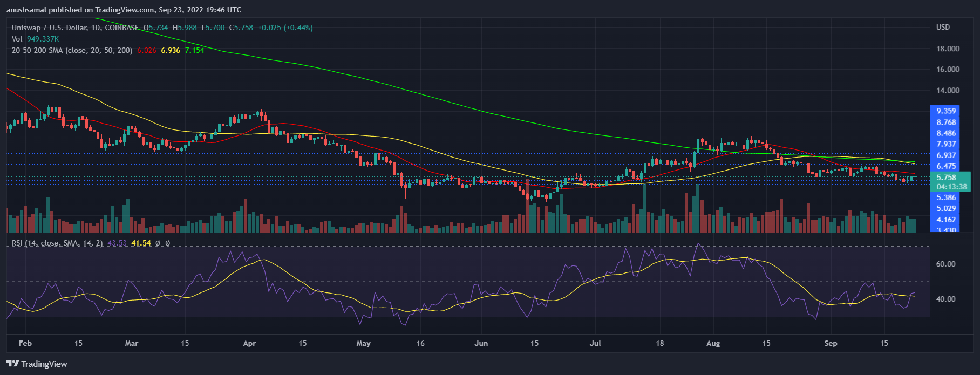Click the green 7.154 SMA value

194,50
